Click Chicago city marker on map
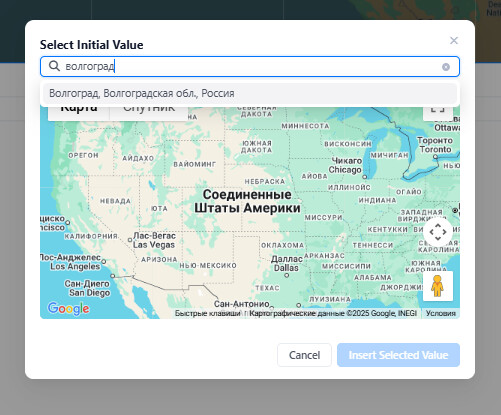Image resolution: width=501 pixels, height=415 pixels. [x=365, y=177]
